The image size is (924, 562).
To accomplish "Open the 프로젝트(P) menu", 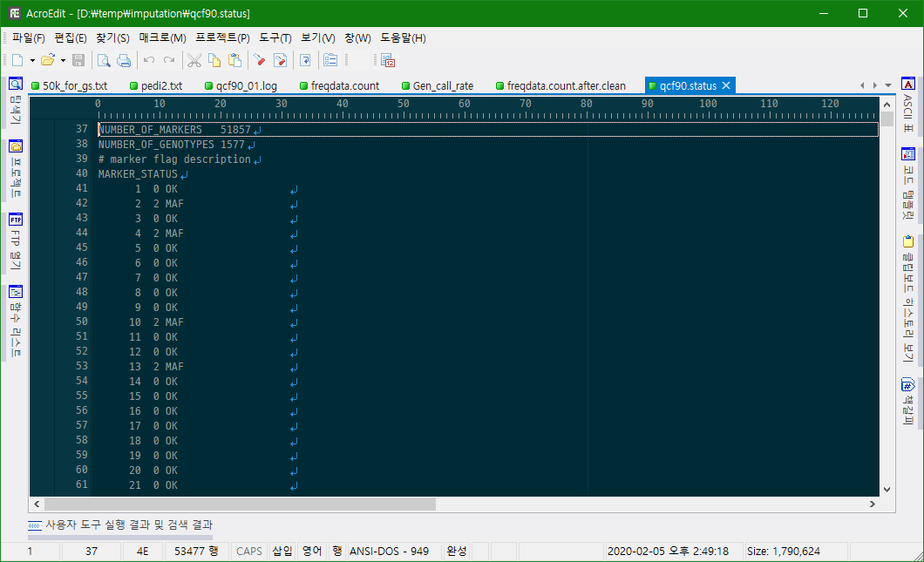I will (223, 38).
